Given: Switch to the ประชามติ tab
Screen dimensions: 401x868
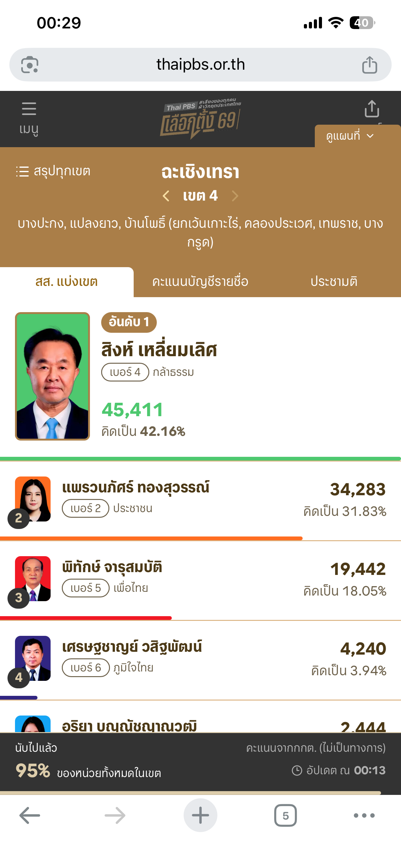Looking at the screenshot, I should [x=334, y=282].
